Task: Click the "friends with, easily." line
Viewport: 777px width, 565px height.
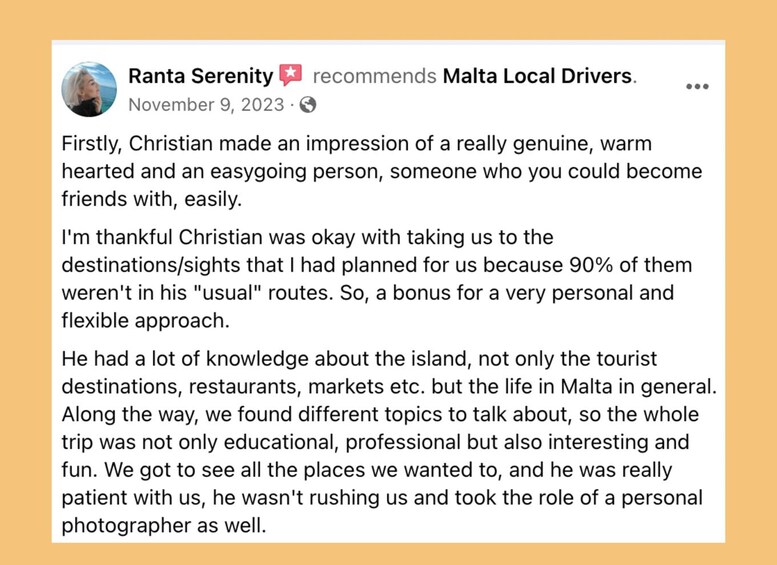Action: 151,200
